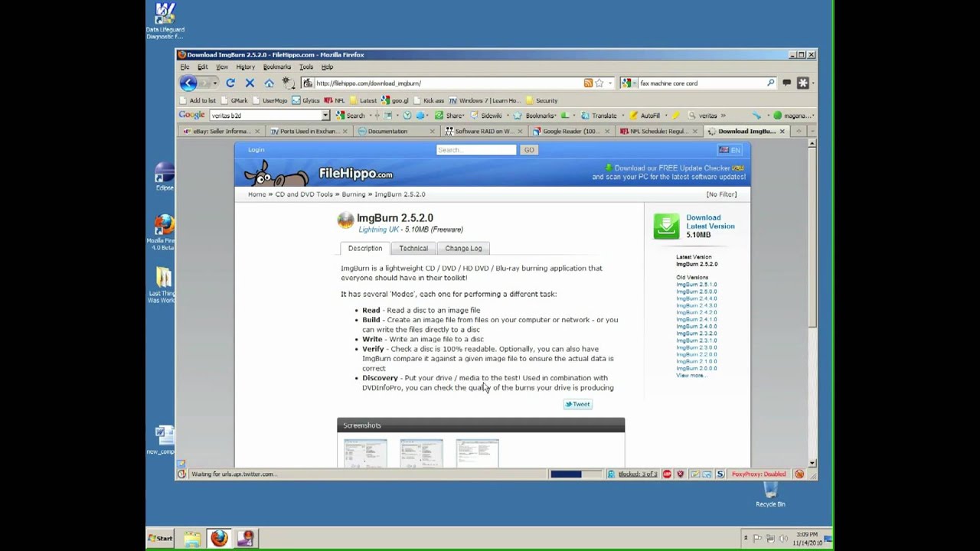This screenshot has height=551, width=980.
Task: Switch to the Change Log tab
Action: tap(463, 248)
